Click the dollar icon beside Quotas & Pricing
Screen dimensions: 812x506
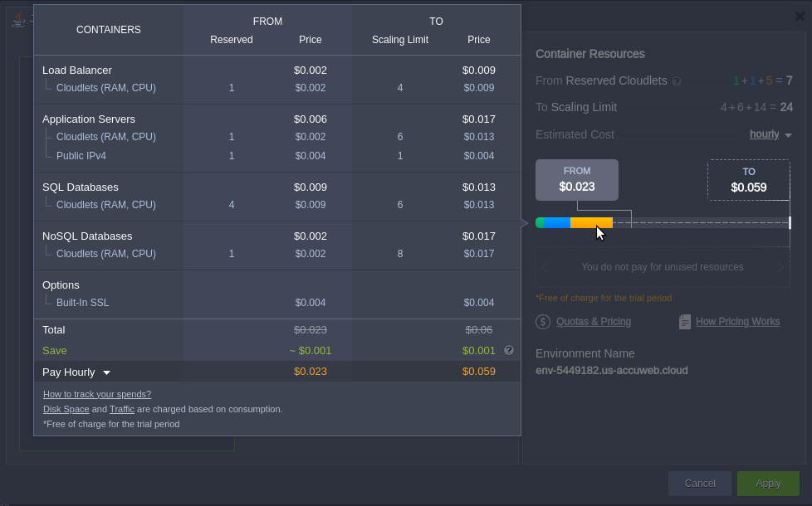click(543, 321)
